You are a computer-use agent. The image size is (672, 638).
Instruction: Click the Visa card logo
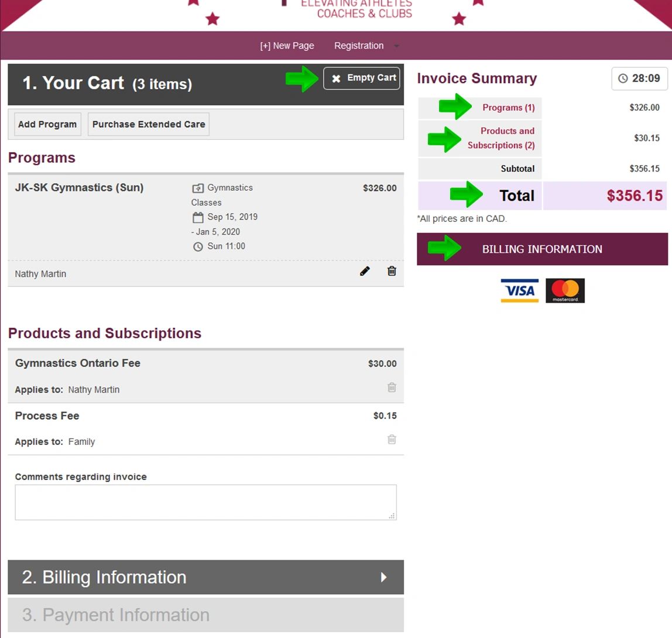(x=519, y=291)
